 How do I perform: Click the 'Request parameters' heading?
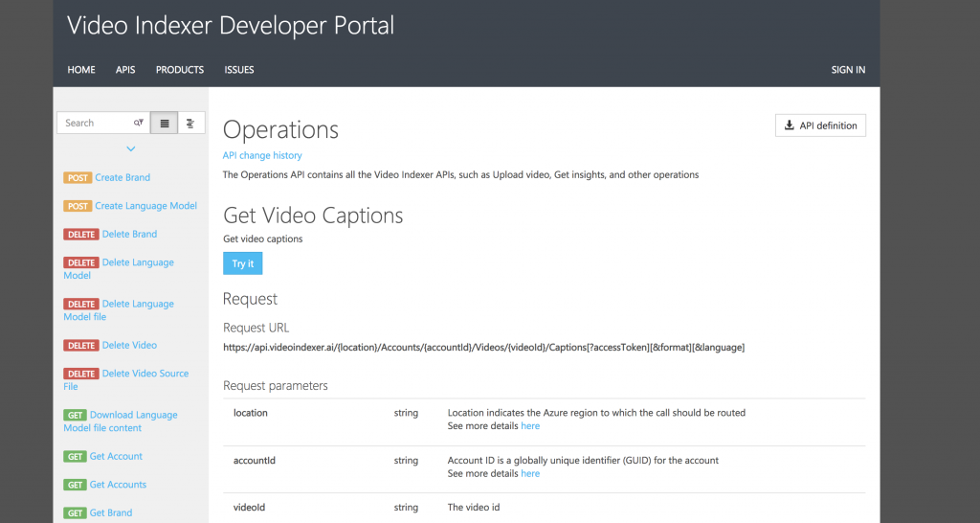(275, 386)
